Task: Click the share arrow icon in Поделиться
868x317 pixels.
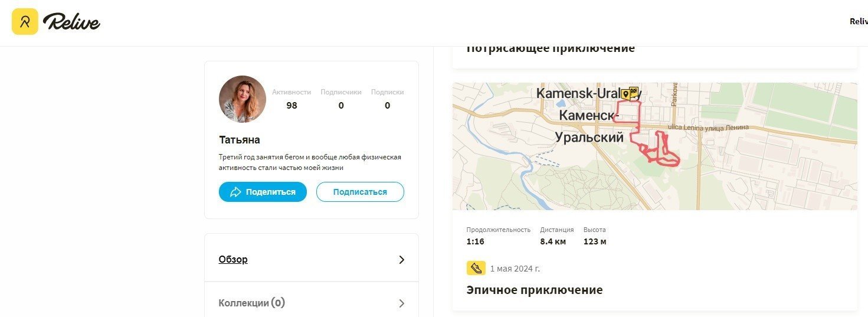Action: point(235,192)
